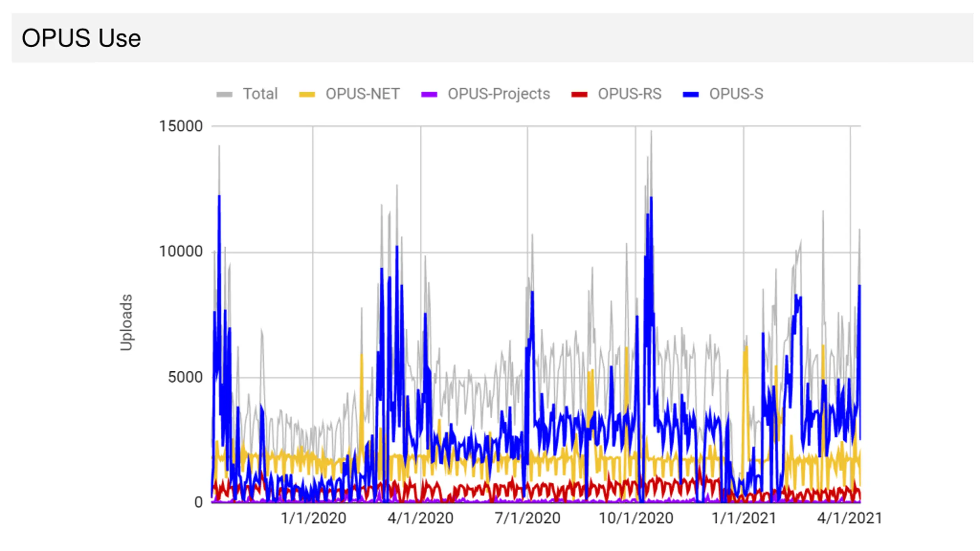Viewport: 980px width, 551px height.
Task: Click the 7/1/2020 x-axis date label
Action: pos(528,518)
